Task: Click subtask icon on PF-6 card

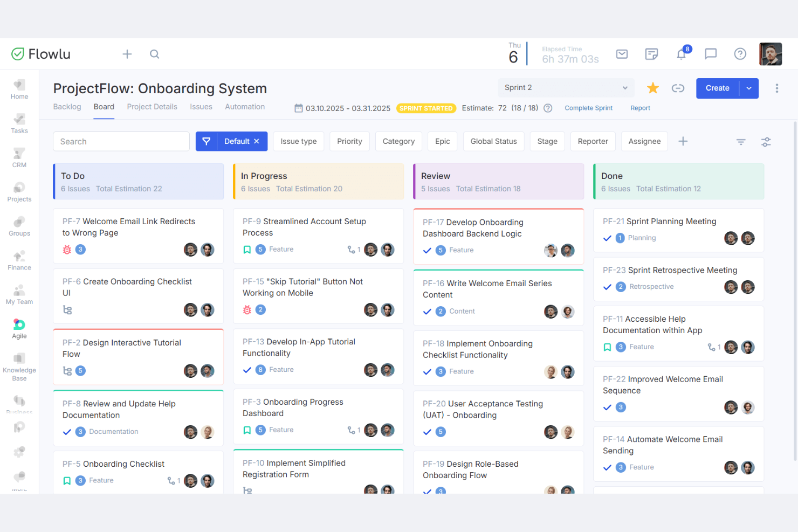Action: pos(67,310)
